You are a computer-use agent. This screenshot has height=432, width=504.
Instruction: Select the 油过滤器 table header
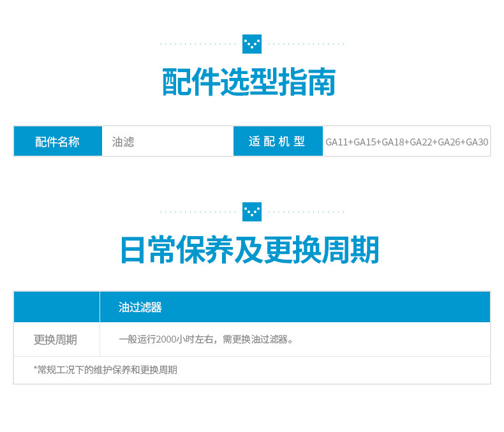point(140,308)
